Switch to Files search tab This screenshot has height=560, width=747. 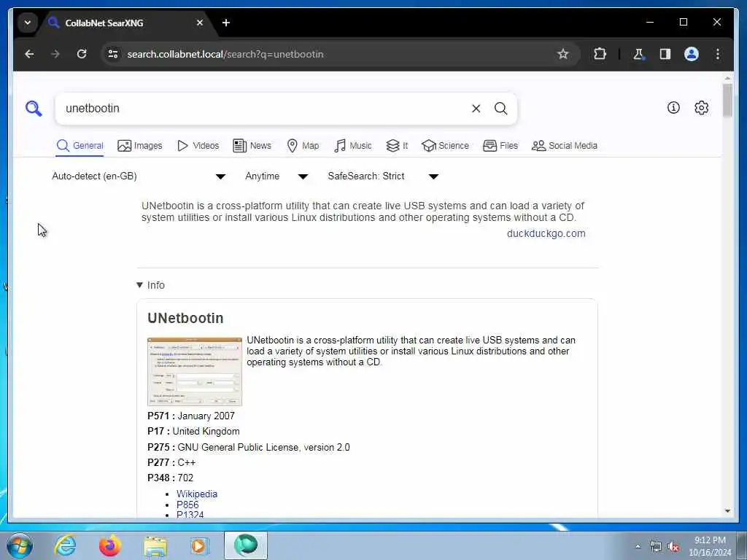pos(500,146)
